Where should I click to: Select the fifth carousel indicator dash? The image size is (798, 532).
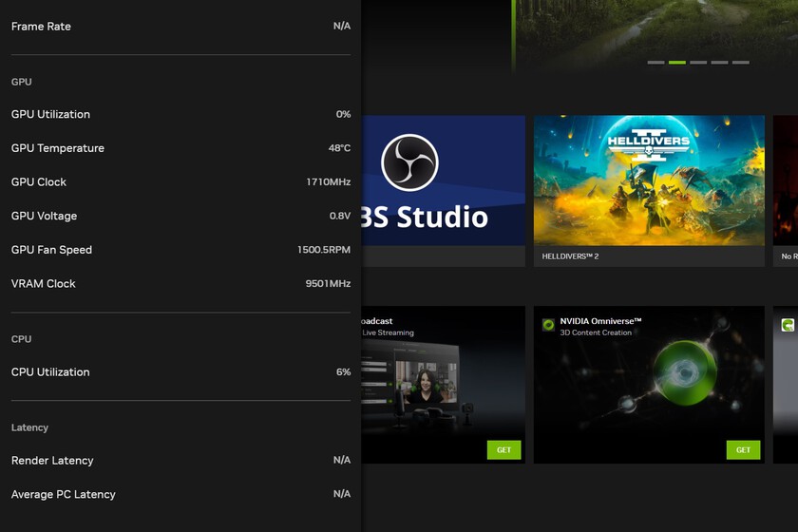[x=741, y=63]
